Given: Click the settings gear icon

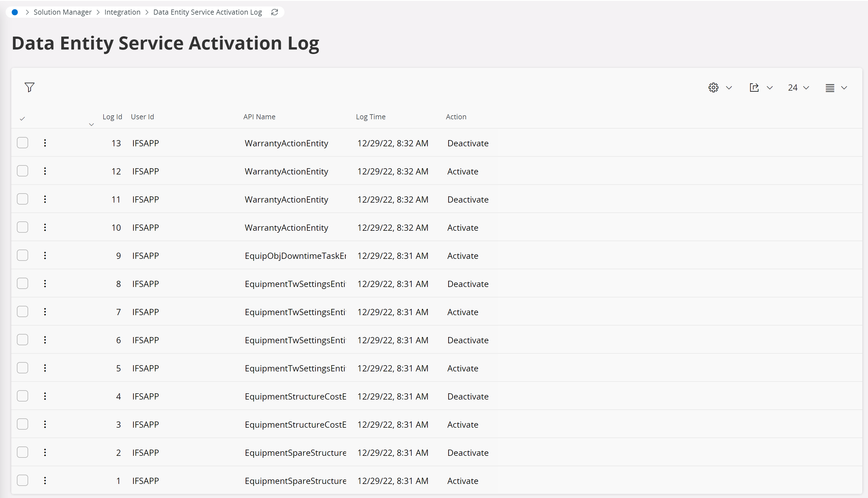Looking at the screenshot, I should coord(713,88).
